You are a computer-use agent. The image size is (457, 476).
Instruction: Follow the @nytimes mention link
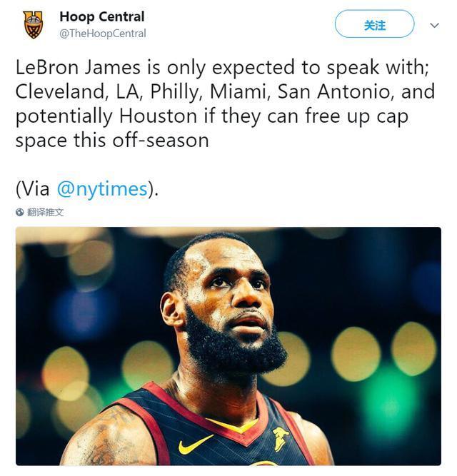101,188
